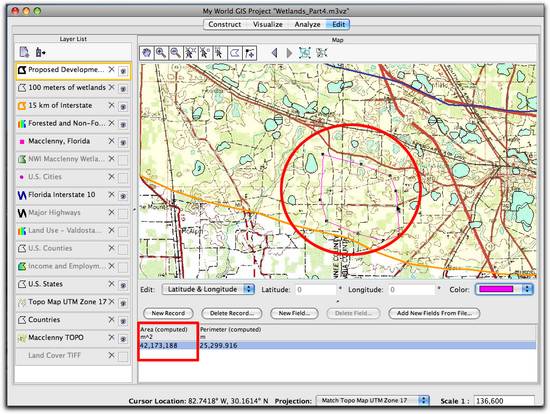The image size is (550, 414).
Task: Click the Florida Interstate 10 line icon
Action: point(22,195)
